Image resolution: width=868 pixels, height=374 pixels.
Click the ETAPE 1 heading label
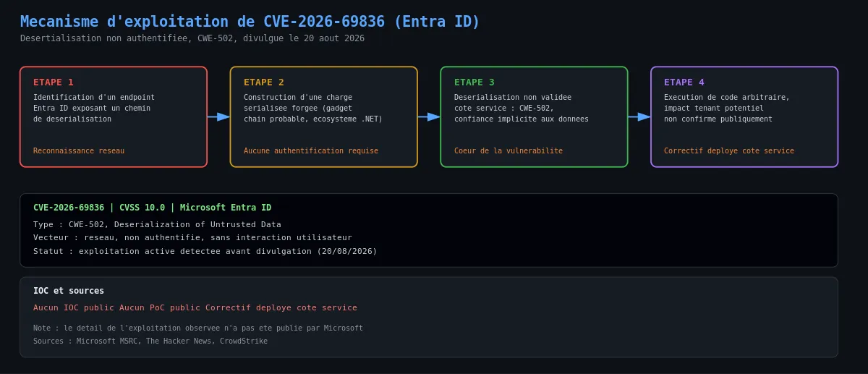point(54,82)
